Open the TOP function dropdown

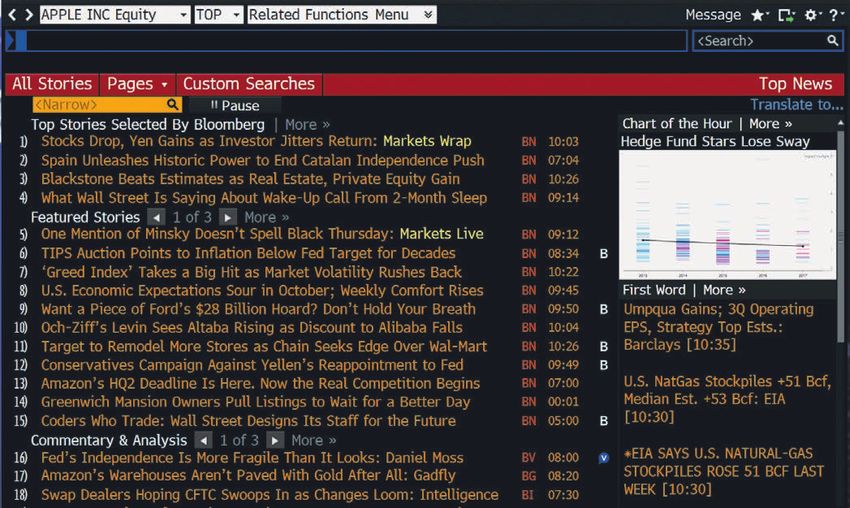click(x=218, y=15)
